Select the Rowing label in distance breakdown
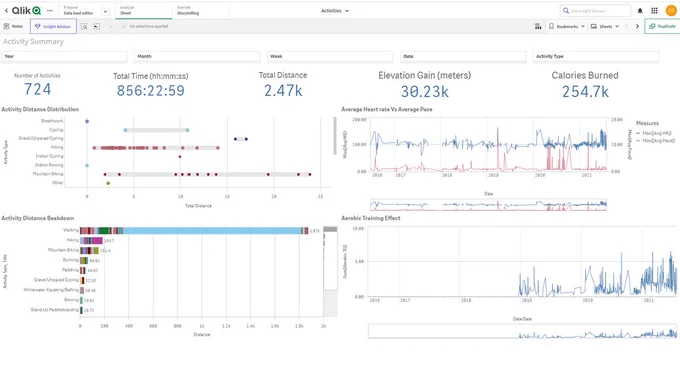The image size is (680, 374). tap(72, 299)
